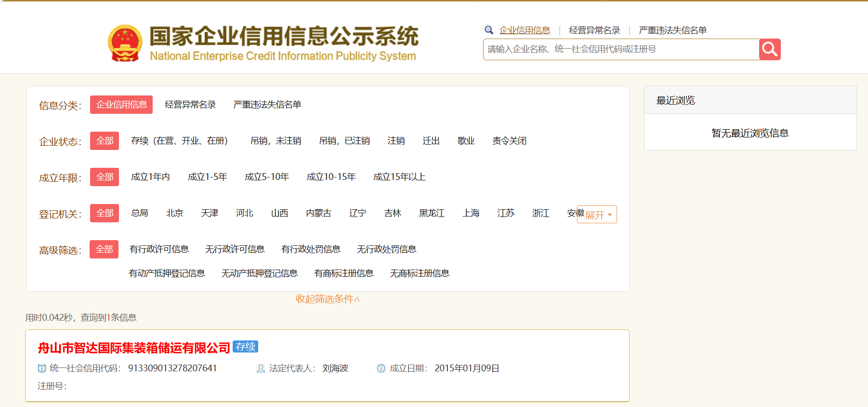Choose 天津 registration authority
The image size is (868, 407).
point(210,213)
